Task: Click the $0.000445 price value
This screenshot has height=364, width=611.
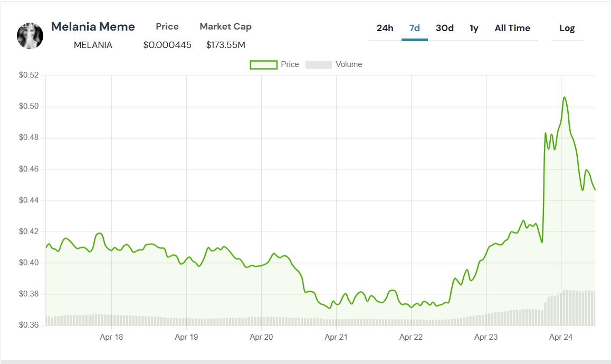Action: pyautogui.click(x=168, y=45)
